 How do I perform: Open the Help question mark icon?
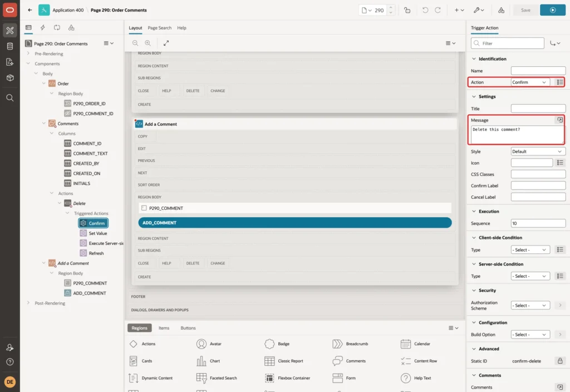tap(10, 362)
